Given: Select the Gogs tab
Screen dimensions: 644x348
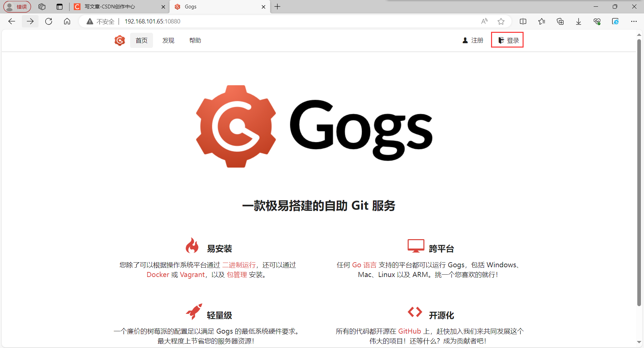Looking at the screenshot, I should pos(220,7).
